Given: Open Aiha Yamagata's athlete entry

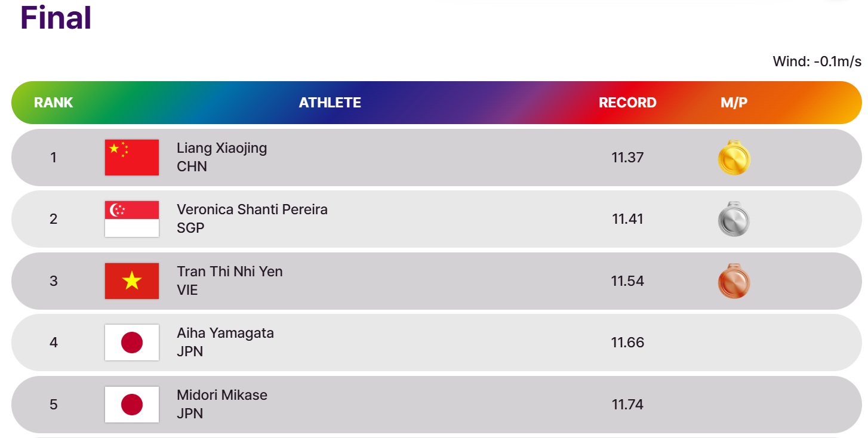Looking at the screenshot, I should click(225, 333).
